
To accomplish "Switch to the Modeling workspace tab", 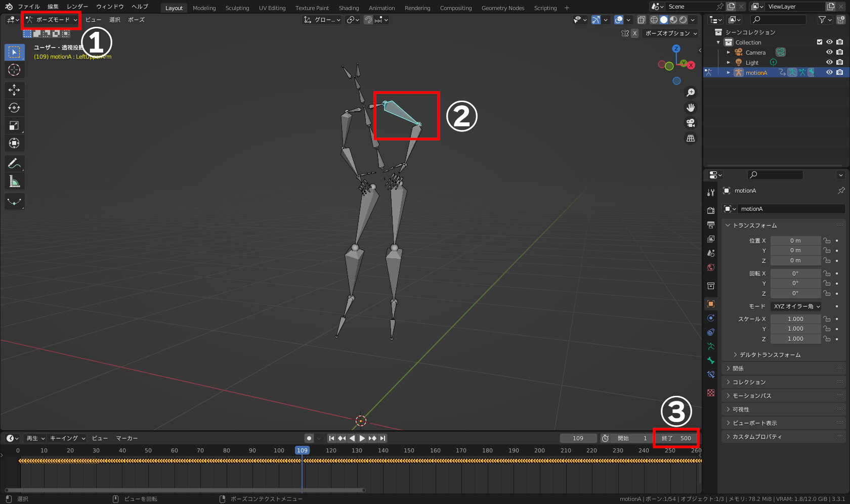I will coord(204,8).
